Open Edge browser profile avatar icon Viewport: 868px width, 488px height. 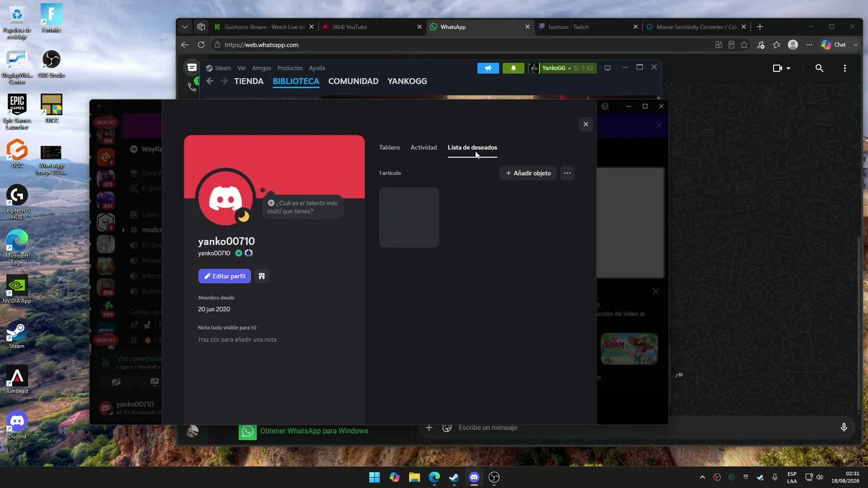(793, 45)
